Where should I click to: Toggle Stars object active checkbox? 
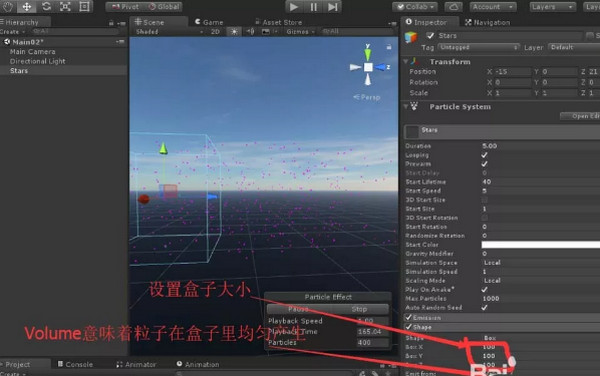tap(430, 35)
